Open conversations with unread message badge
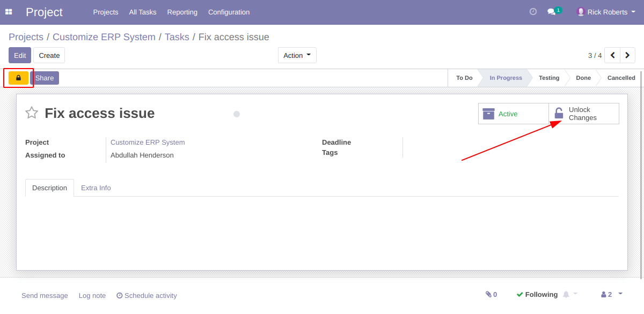The height and width of the screenshot is (314, 644). point(552,12)
